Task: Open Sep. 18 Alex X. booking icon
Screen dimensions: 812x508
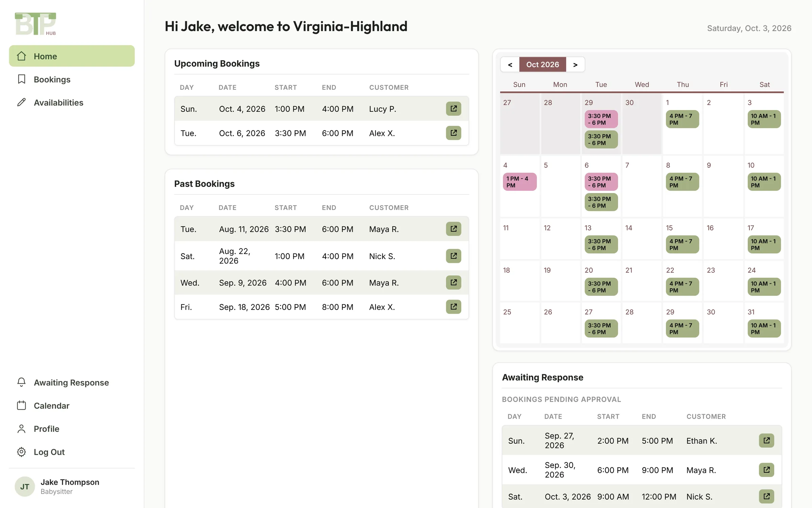Action: point(453,307)
